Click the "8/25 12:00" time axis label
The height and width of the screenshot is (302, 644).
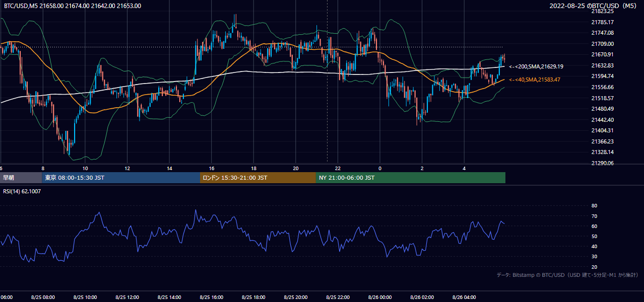127,297
